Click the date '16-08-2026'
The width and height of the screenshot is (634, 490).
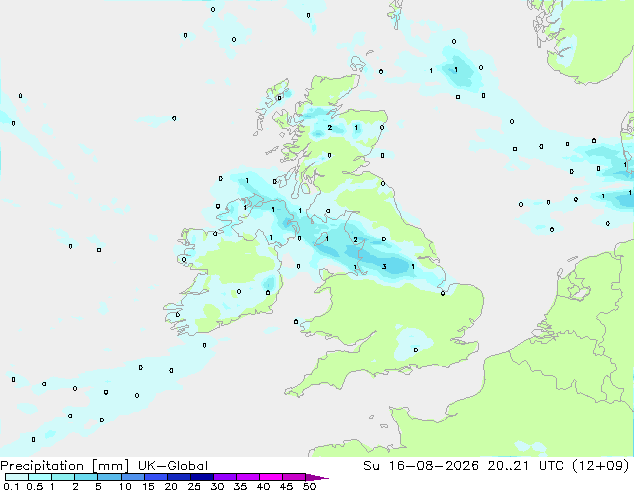pyautogui.click(x=434, y=466)
